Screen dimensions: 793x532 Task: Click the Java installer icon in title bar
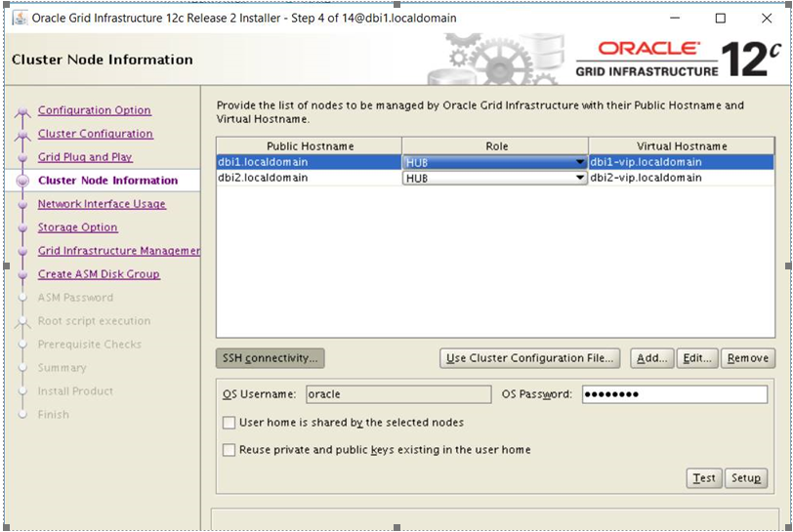click(20, 19)
